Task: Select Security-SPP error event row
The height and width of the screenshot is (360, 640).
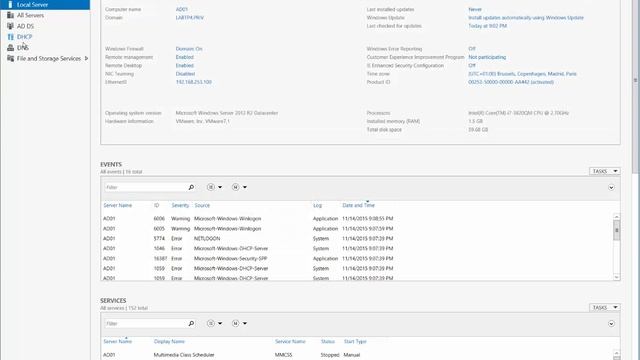Action: [357, 258]
